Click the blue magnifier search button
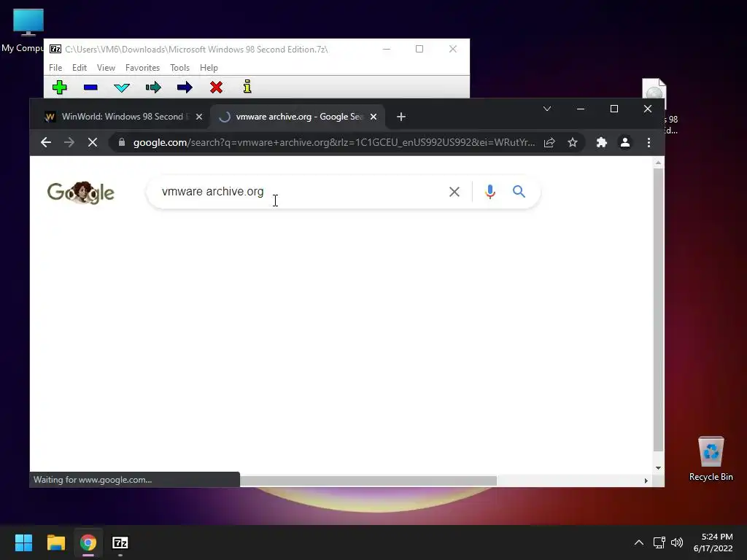This screenshot has height=560, width=747. 519,192
